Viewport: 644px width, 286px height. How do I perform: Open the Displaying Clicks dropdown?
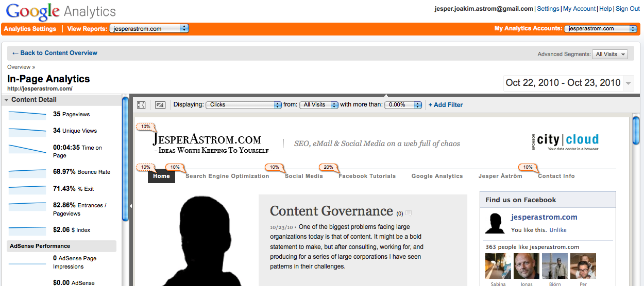coord(243,105)
